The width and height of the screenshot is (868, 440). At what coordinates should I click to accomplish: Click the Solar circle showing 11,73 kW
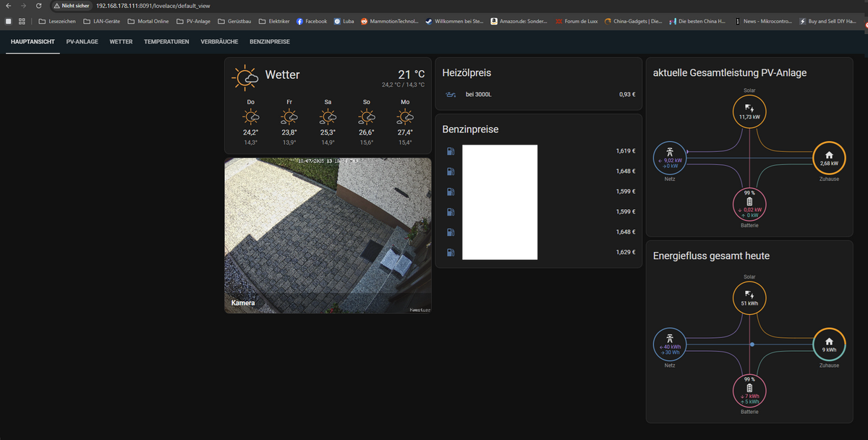point(749,111)
